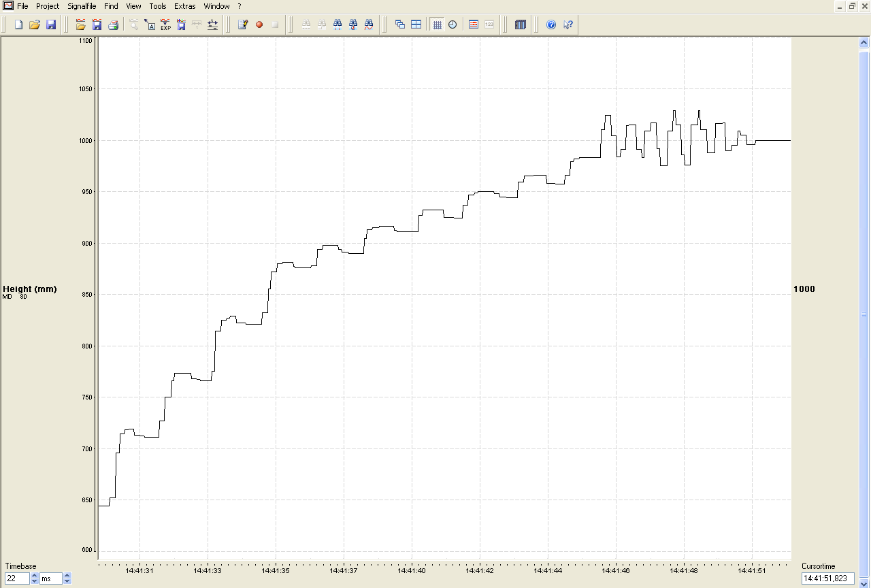Click the signal save-section icon beside EXP
Image resolution: width=871 pixels, height=588 pixels.
click(x=181, y=24)
